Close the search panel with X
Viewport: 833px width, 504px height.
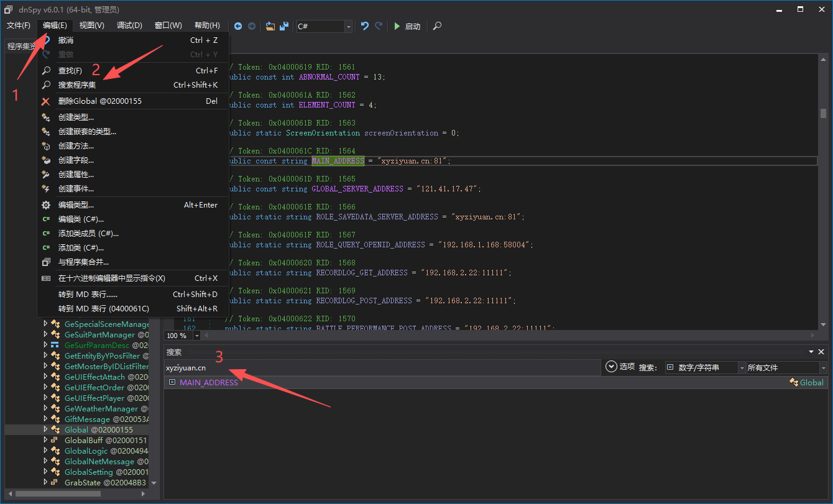click(821, 352)
